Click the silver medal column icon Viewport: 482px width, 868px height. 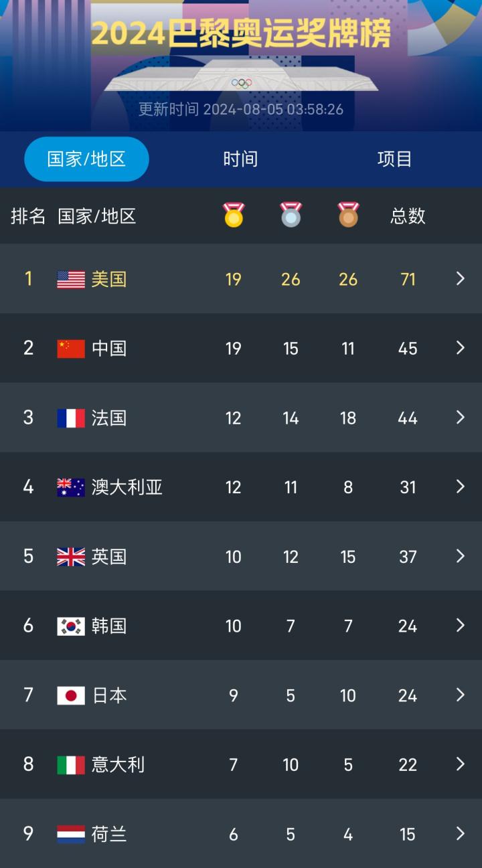click(x=291, y=215)
